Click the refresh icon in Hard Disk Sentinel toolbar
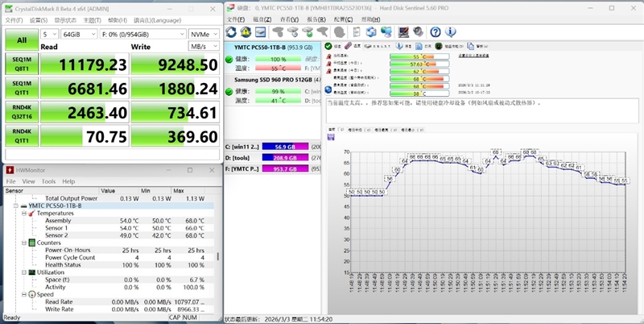This screenshot has width=644, height=324. [231, 31]
